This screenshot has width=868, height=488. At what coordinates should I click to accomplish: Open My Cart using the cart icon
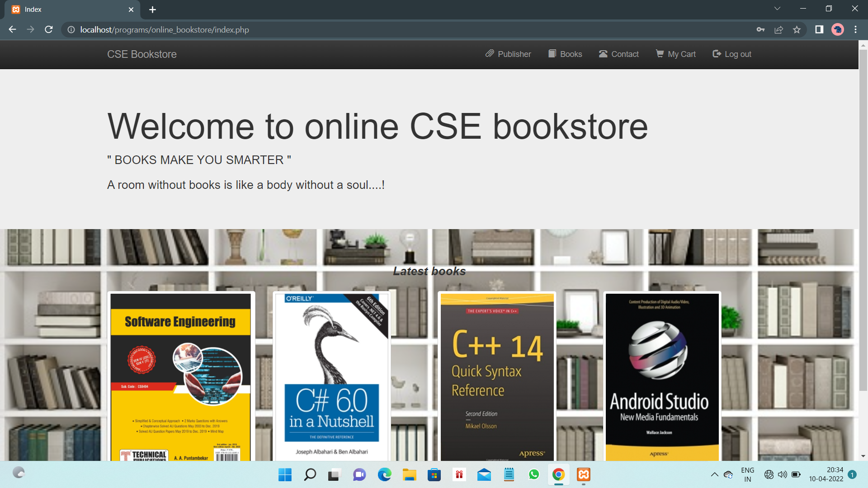pyautogui.click(x=660, y=54)
